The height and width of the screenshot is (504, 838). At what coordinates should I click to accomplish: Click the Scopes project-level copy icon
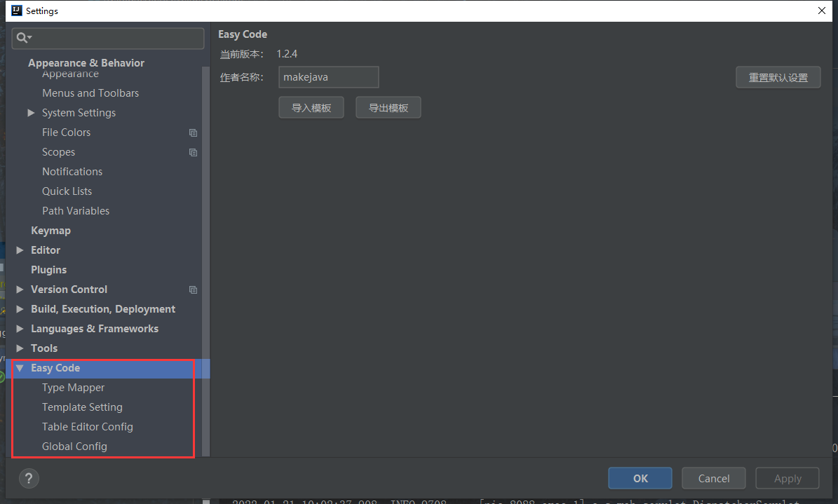click(193, 152)
